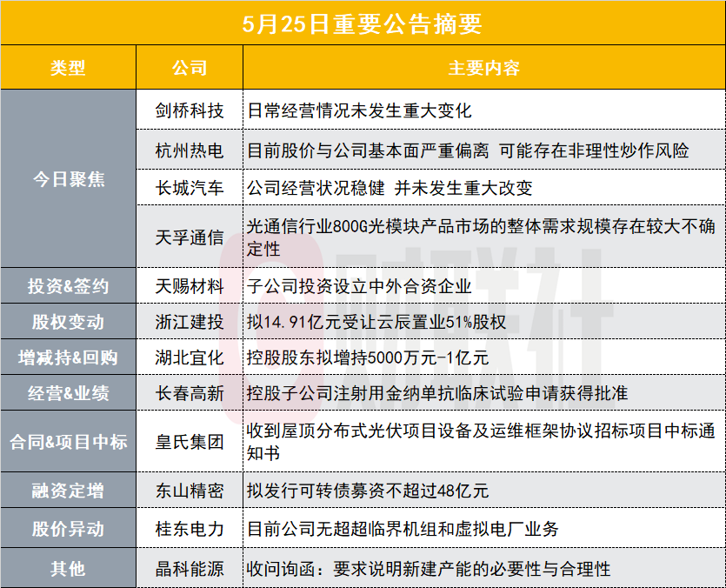Click the 股价异动 category cell
The width and height of the screenshot is (726, 588).
pos(68,528)
